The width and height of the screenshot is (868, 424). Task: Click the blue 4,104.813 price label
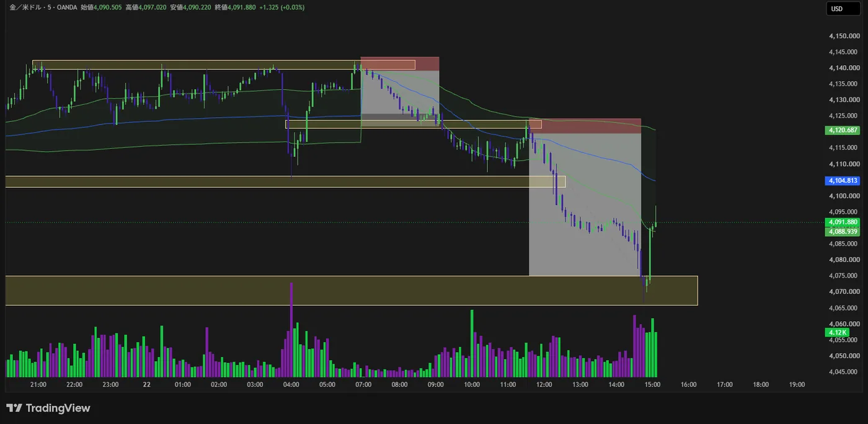841,180
